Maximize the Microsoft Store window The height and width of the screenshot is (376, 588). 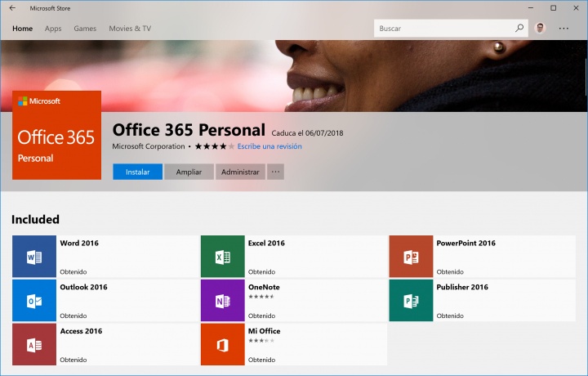pos(553,8)
